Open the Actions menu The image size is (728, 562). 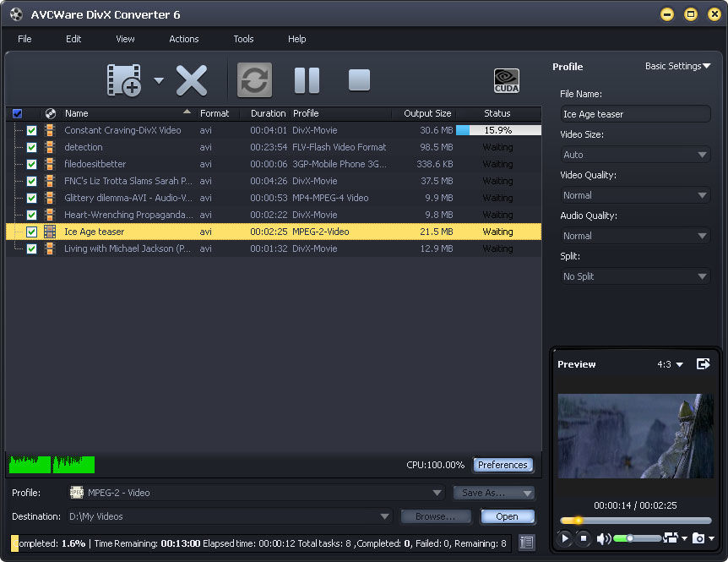184,39
